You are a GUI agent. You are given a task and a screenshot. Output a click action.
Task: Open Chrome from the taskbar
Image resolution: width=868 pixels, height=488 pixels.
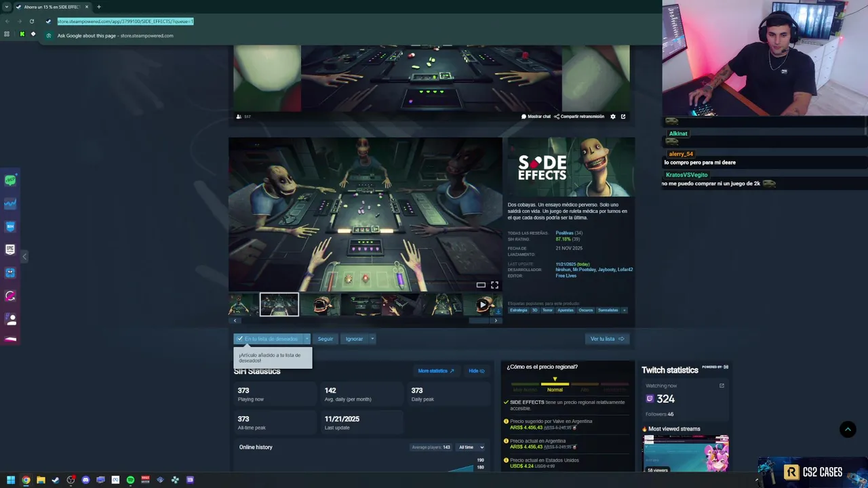tap(26, 480)
